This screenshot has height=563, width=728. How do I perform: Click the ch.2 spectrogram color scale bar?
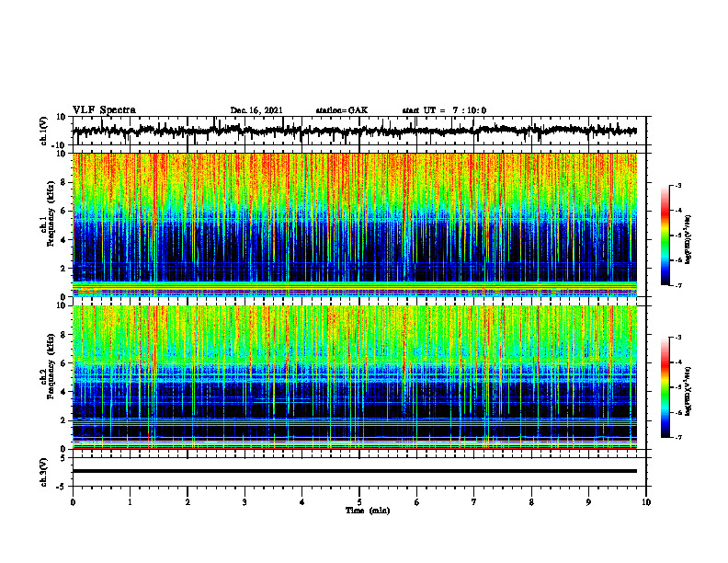point(665,387)
